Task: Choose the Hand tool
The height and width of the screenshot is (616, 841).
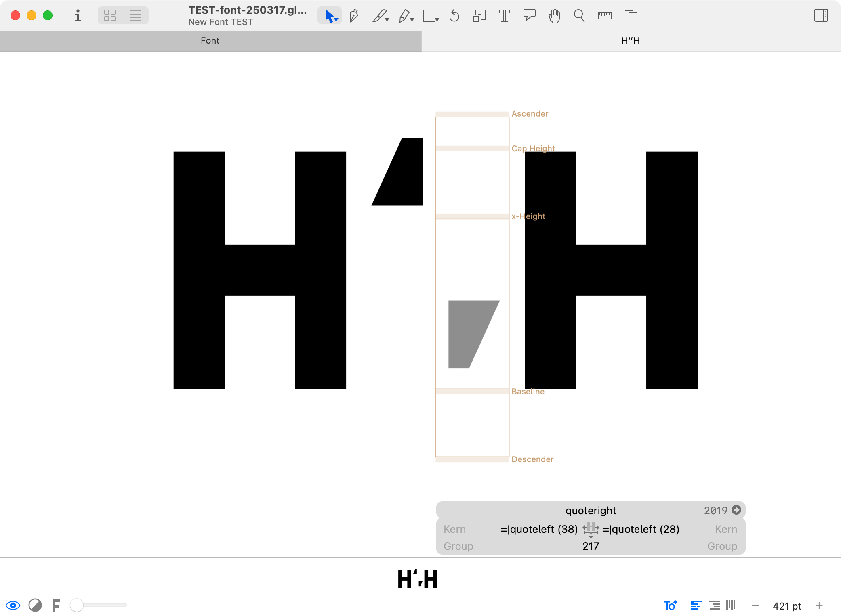Action: [554, 16]
